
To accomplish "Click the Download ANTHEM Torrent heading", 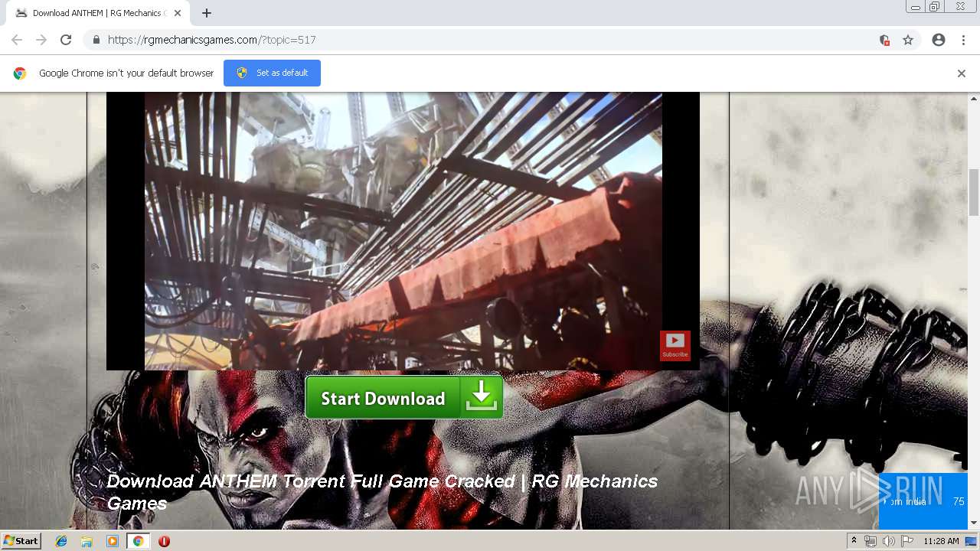I will point(382,492).
